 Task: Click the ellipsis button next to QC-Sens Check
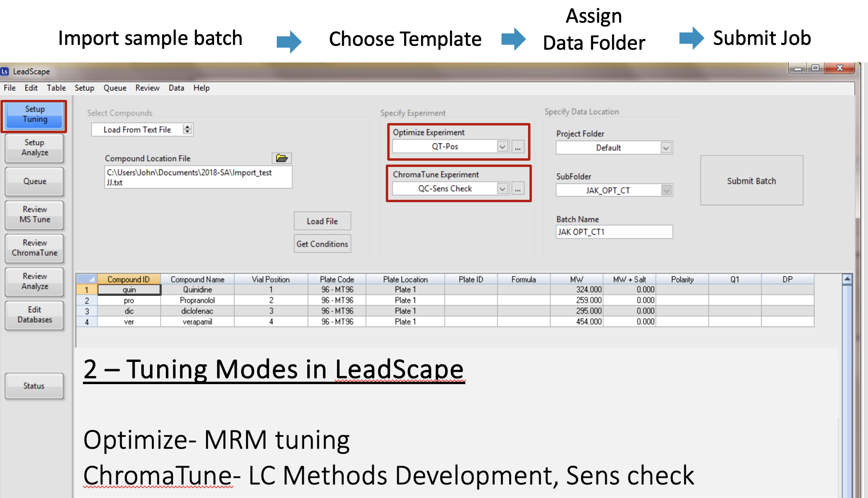tap(517, 189)
